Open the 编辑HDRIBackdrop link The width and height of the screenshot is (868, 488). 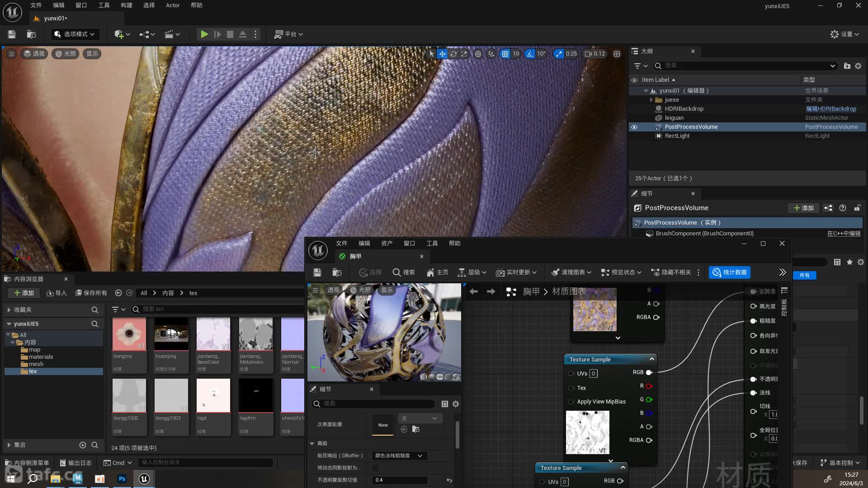point(831,109)
